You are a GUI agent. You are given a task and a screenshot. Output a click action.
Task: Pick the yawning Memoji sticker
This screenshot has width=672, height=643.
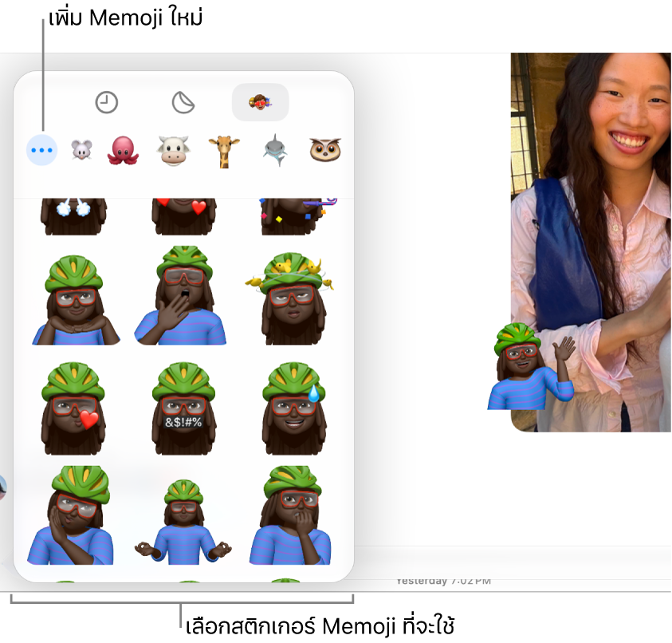(180, 295)
